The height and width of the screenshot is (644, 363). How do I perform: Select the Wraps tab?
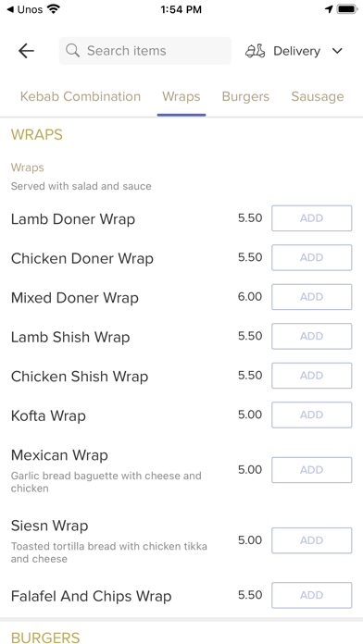click(x=181, y=96)
